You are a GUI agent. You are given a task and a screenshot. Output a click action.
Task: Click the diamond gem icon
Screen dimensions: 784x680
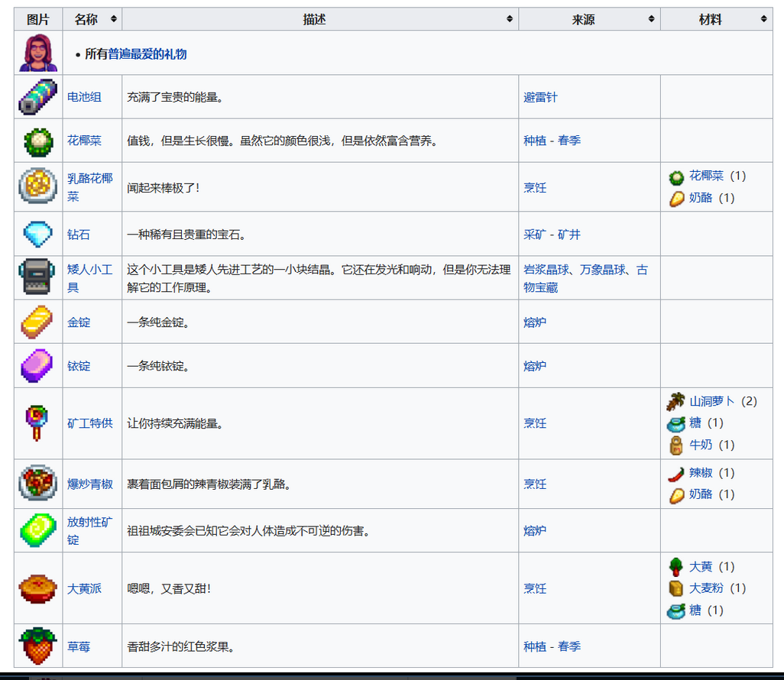click(x=38, y=234)
